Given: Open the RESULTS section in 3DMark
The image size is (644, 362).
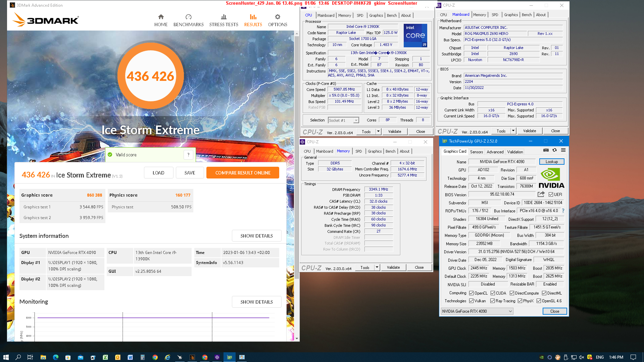Looking at the screenshot, I should tap(253, 20).
